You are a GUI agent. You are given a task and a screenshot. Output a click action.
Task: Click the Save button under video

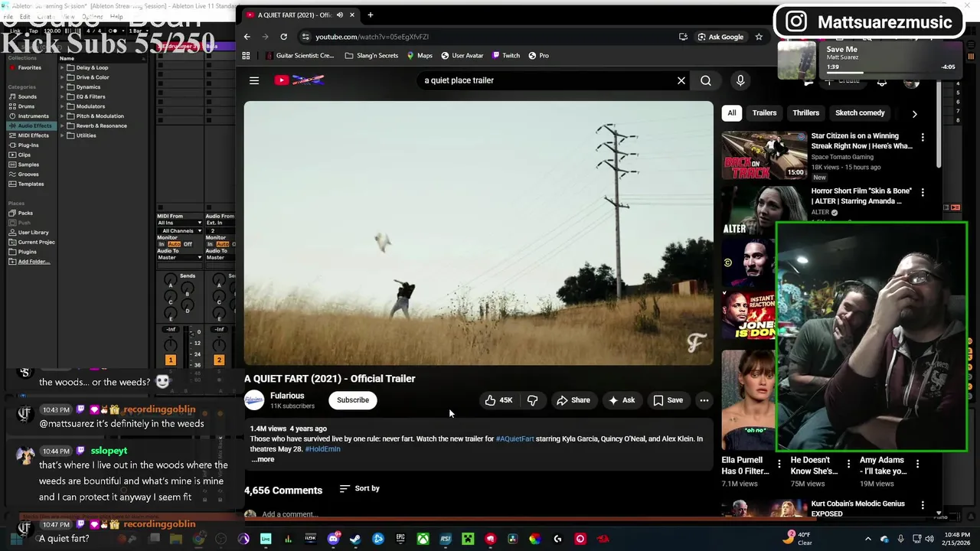(x=668, y=400)
